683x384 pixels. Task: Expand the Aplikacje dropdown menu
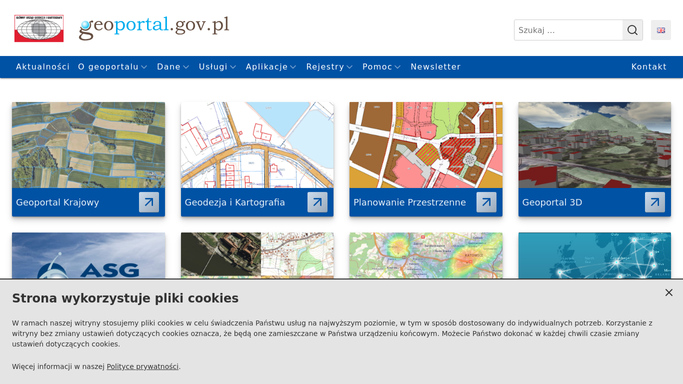[271, 67]
